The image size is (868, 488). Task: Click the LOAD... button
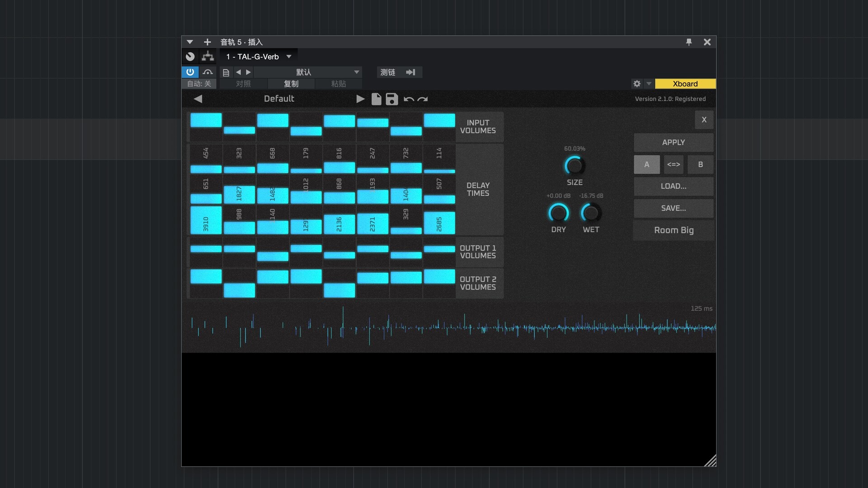click(673, 186)
